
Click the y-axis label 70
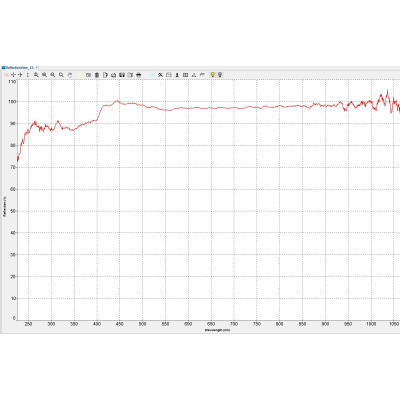coord(13,167)
